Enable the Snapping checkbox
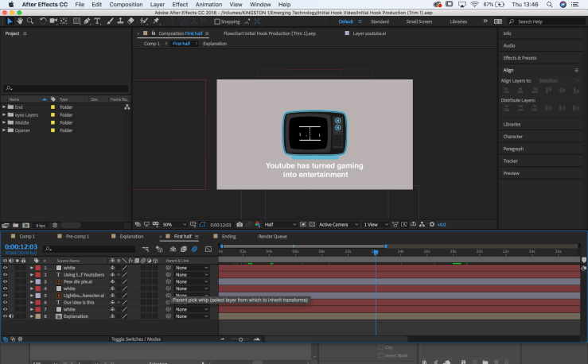The width and height of the screenshot is (588, 364). point(216,21)
